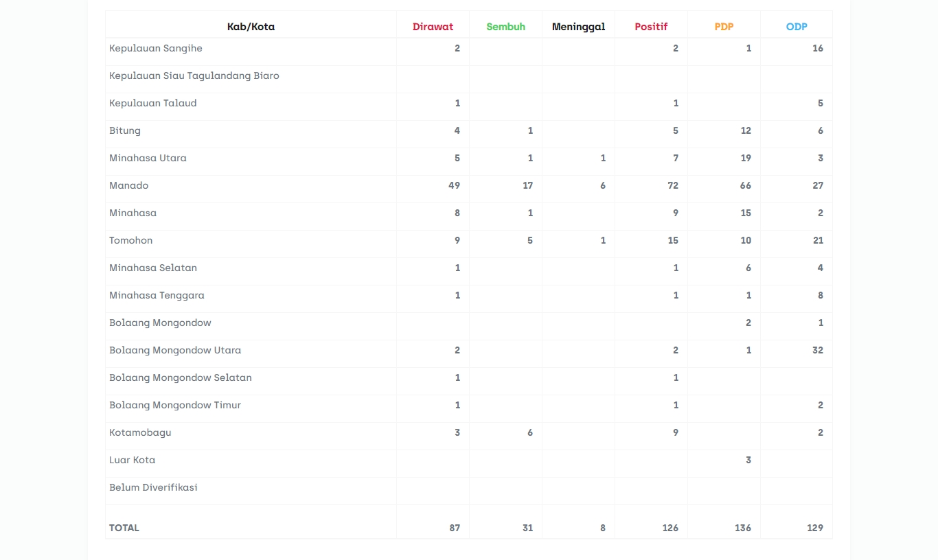Screen dimensions: 938x560
Task: Select the Bolaang Mongondow Selatan row name
Action: [x=181, y=378]
